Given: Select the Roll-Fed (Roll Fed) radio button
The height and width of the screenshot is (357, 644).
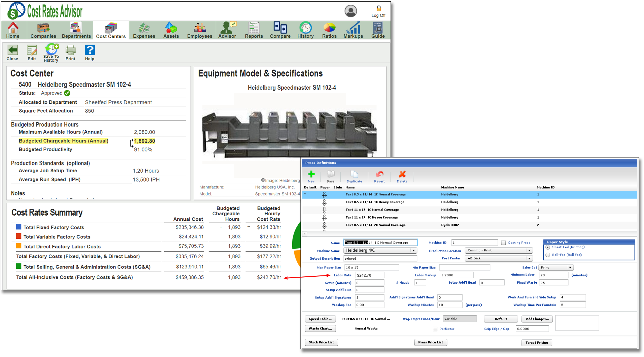Looking at the screenshot, I should [x=548, y=255].
